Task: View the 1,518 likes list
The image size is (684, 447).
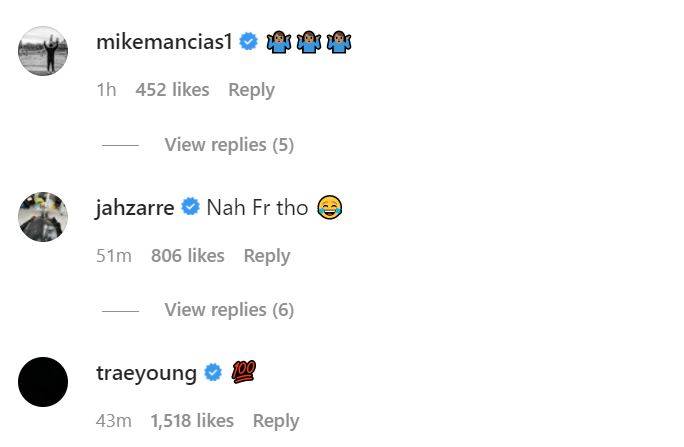Action: click(x=192, y=421)
